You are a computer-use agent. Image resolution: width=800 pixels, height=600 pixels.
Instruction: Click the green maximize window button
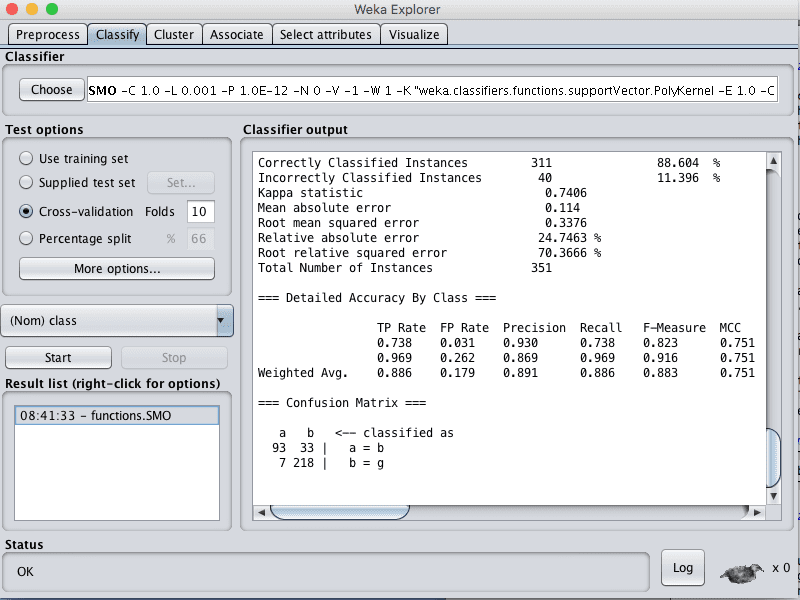tap(52, 9)
